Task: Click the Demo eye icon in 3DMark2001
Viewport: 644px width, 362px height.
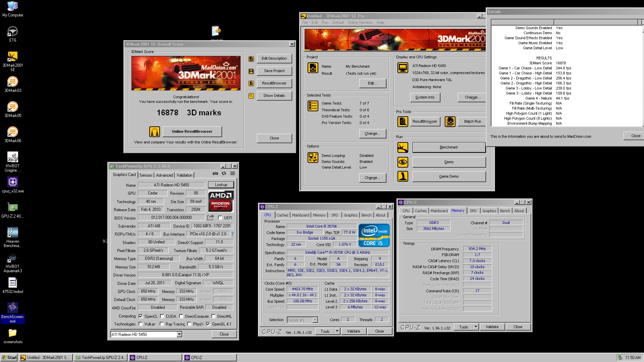Action: [403, 162]
